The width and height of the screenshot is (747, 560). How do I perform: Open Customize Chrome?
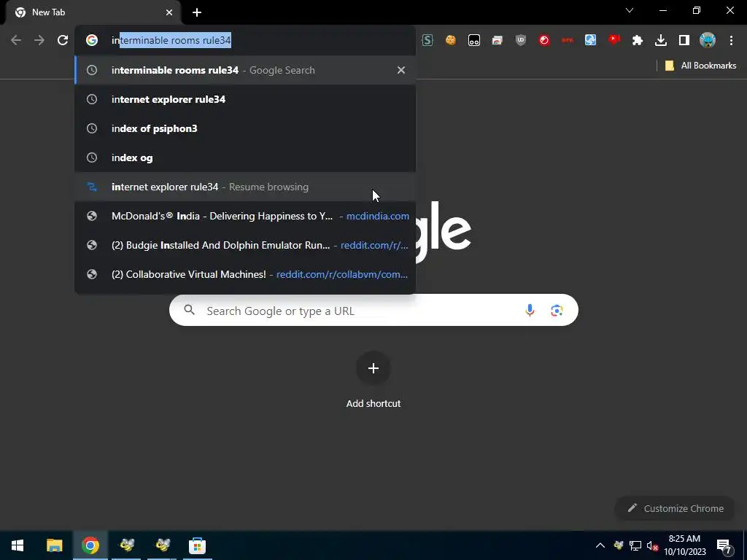(675, 508)
